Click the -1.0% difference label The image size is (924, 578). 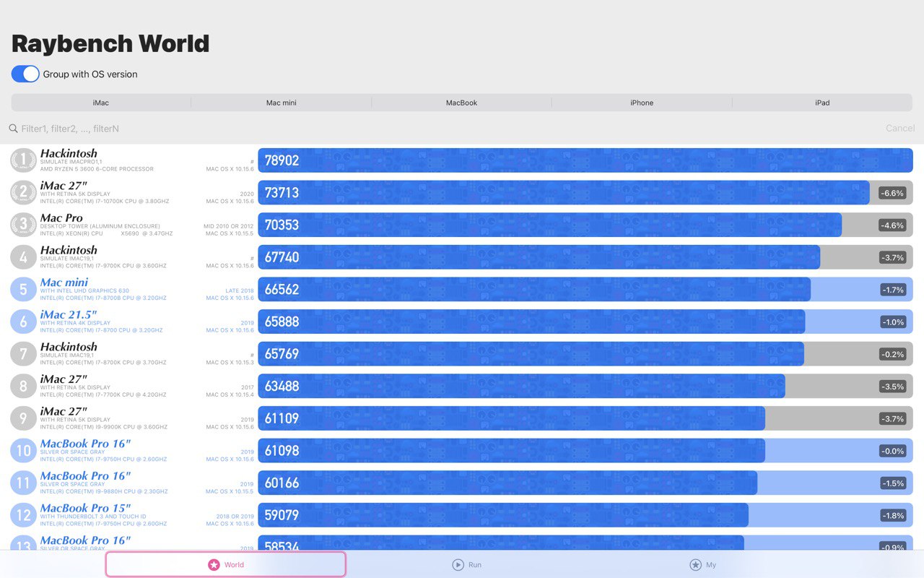click(893, 322)
